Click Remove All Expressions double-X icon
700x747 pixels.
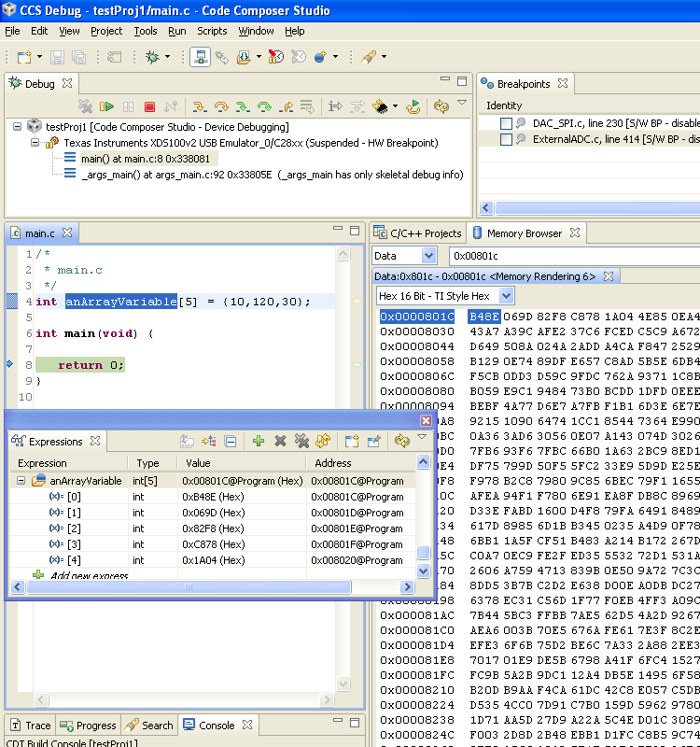301,441
